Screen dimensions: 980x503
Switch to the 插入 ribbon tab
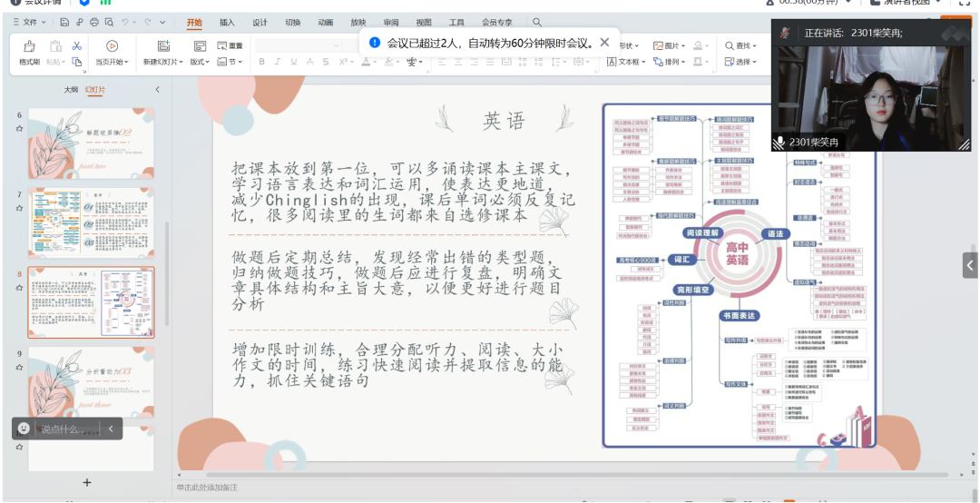point(227,23)
